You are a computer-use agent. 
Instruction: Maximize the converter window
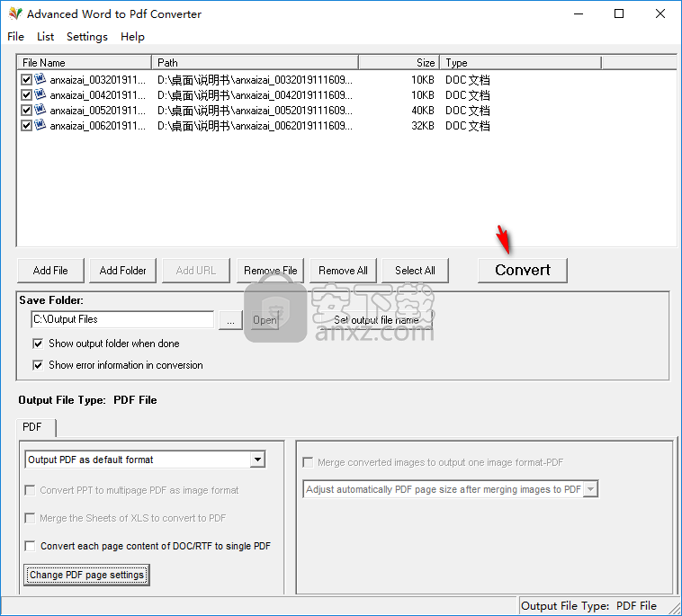tap(619, 13)
